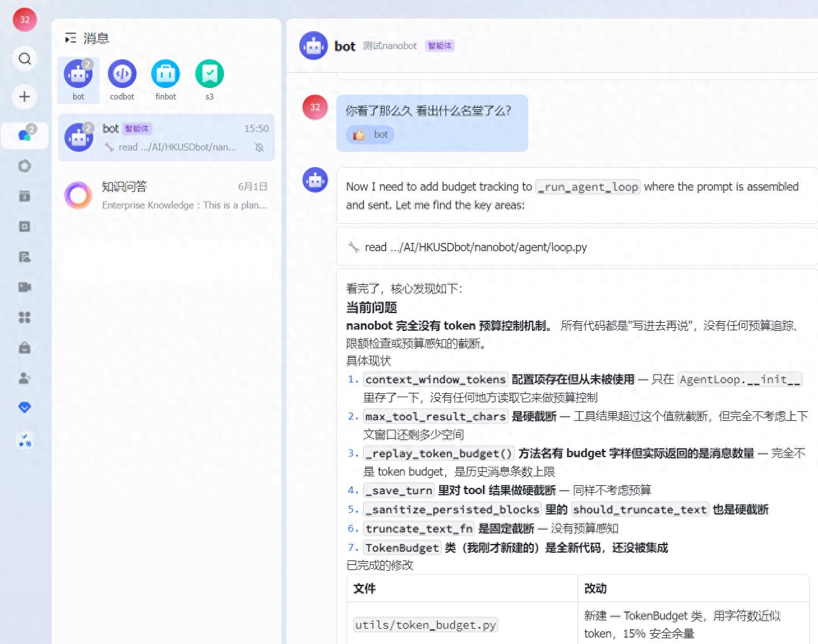Click the plus button to create new
The height and width of the screenshot is (644, 818).
(x=25, y=97)
